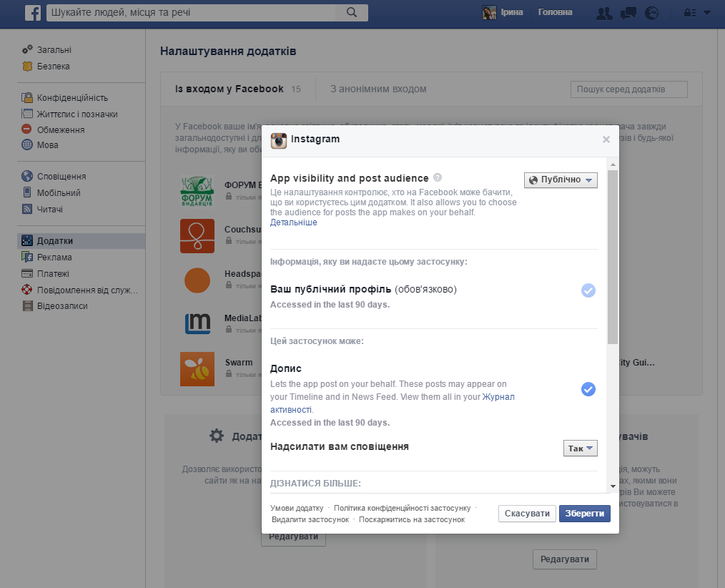Click the help question mark icon
Screen dimensions: 725x588
click(438, 178)
